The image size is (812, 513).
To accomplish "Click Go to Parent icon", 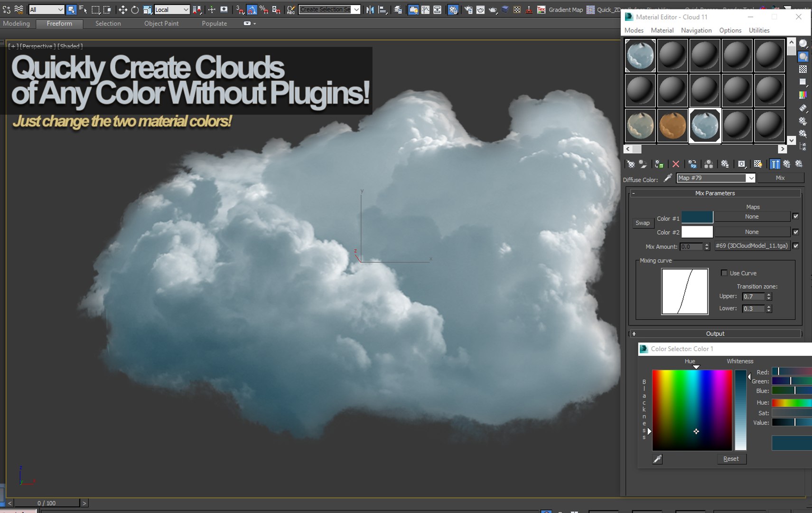I will [787, 164].
